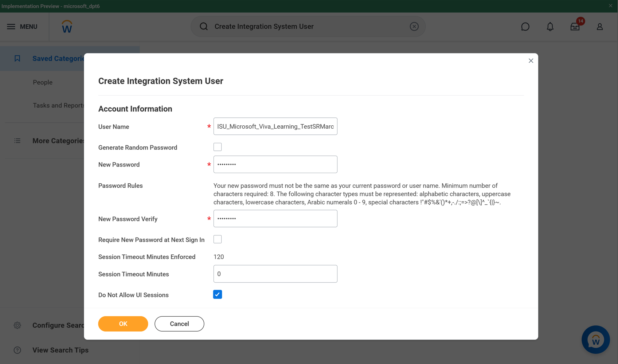Image resolution: width=618 pixels, height=364 pixels.
Task: Click the Saved Categories bookmark icon
Action: coord(17,58)
